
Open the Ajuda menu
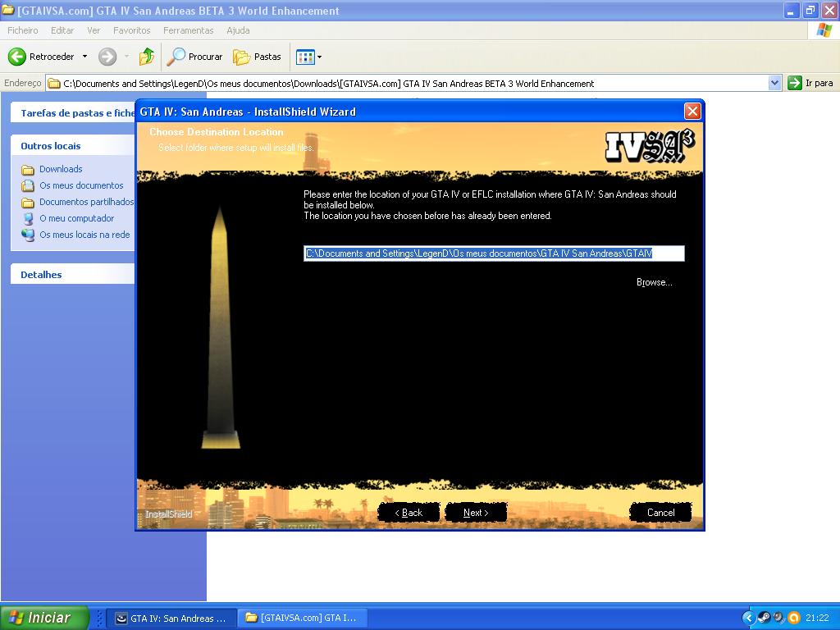(x=238, y=30)
